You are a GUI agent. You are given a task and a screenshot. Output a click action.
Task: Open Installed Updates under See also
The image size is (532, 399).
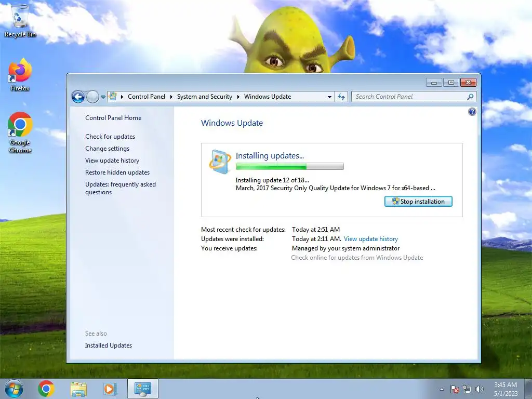coord(108,345)
